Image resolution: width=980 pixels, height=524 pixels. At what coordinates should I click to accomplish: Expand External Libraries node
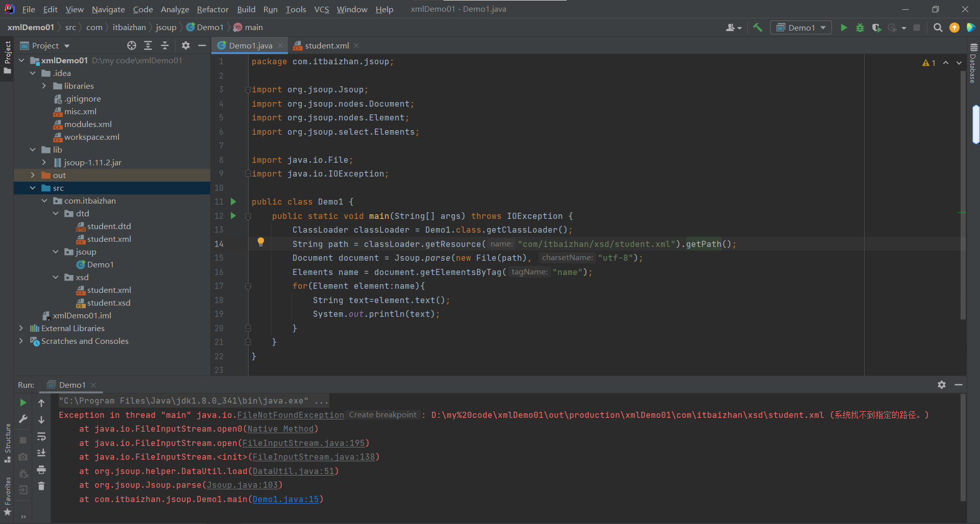(21, 328)
